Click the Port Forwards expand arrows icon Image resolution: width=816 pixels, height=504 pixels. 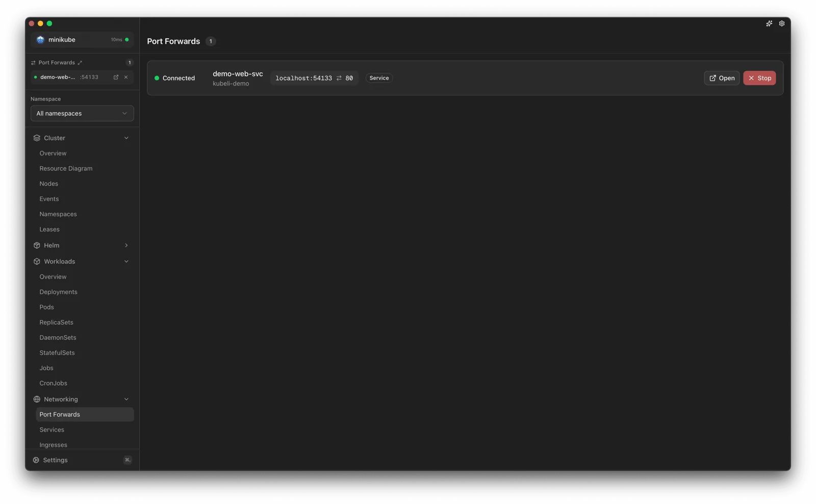pos(80,62)
